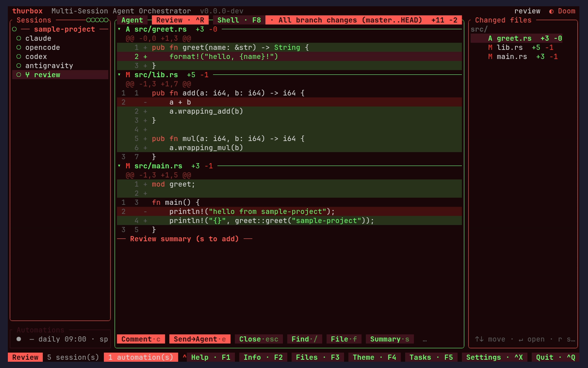This screenshot has width=588, height=368.
Task: Collapse the src/greet.rs diff section
Action: 119,29
